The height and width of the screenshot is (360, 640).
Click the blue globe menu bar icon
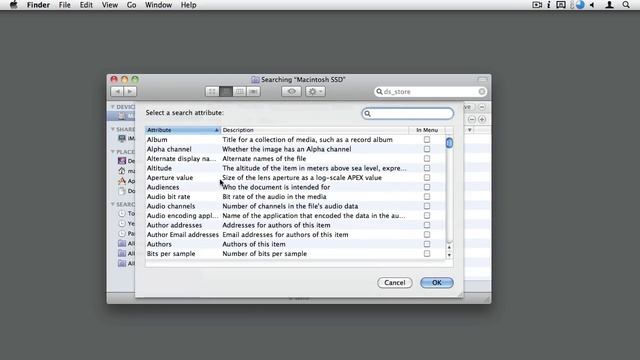point(580,5)
